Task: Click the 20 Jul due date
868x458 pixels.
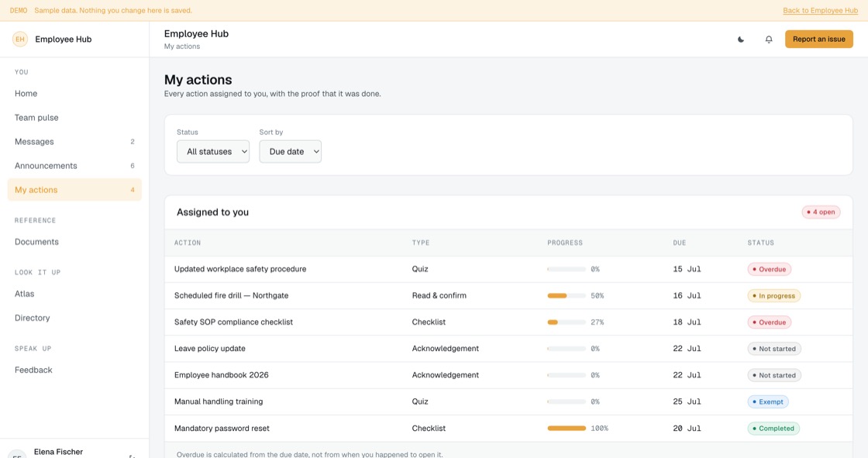Action: click(x=687, y=429)
